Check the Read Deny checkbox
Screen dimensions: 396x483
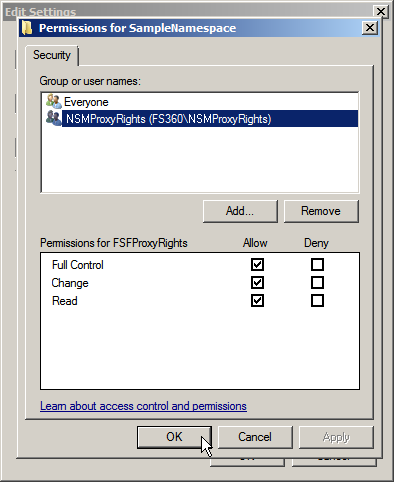[x=318, y=301]
